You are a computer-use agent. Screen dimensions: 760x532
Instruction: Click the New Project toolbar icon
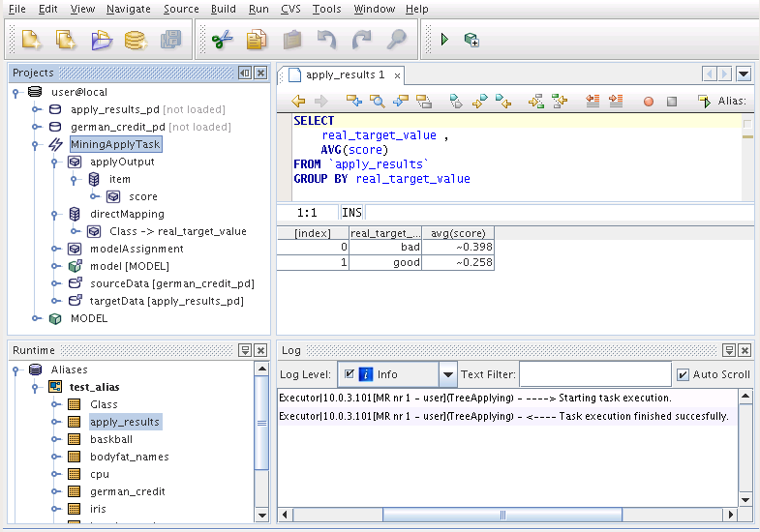coord(66,40)
